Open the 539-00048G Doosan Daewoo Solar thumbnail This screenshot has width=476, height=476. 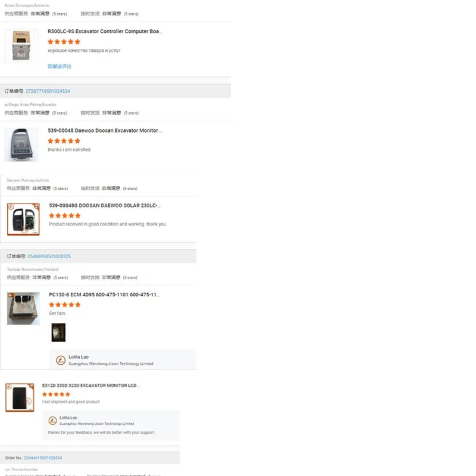(23, 219)
